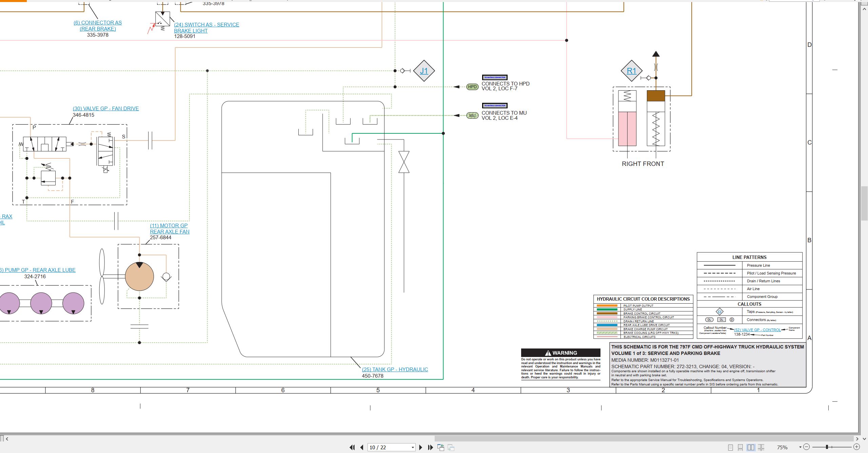
Task: Advance to the next page
Action: pyautogui.click(x=421, y=447)
